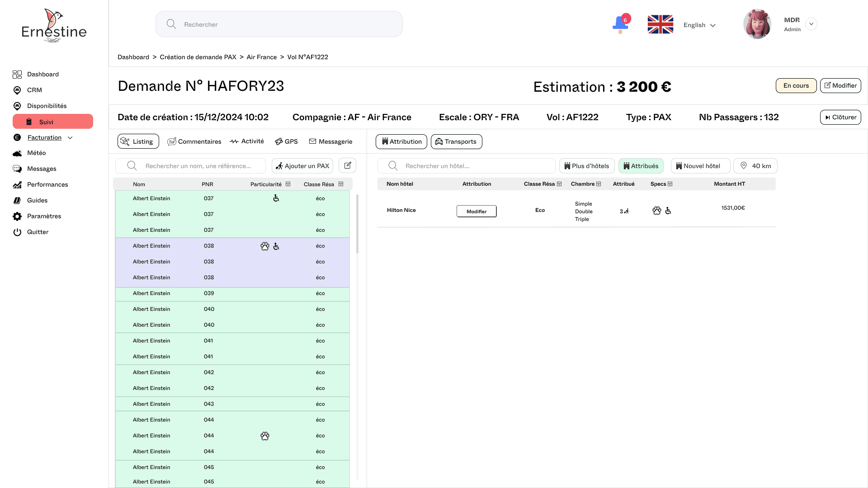Open the English language dropdown
This screenshot has width=868, height=488.
(699, 25)
